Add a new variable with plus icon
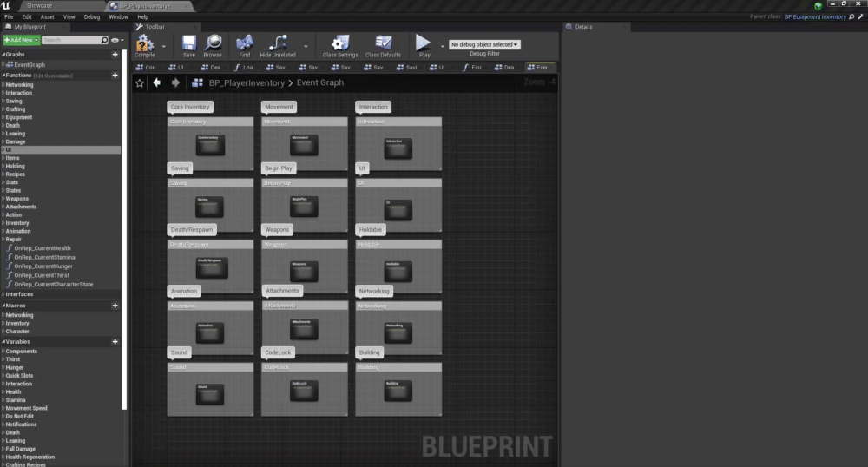 (115, 342)
